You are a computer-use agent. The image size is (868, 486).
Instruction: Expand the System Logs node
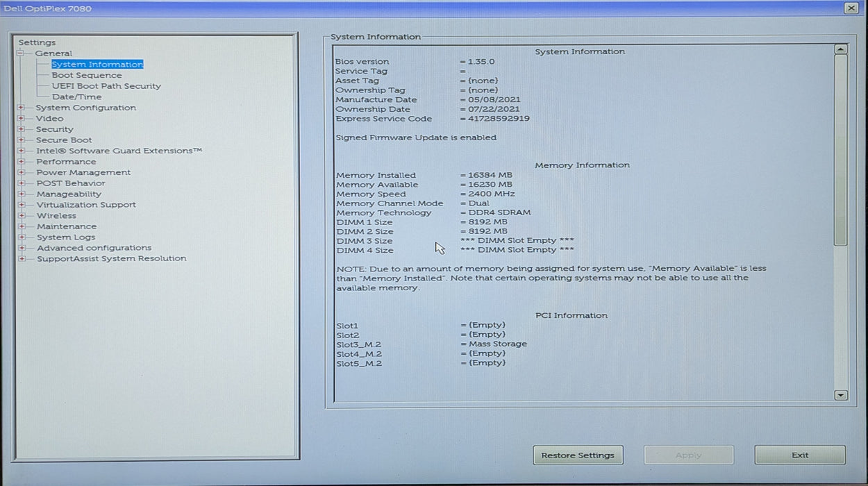pyautogui.click(x=22, y=237)
